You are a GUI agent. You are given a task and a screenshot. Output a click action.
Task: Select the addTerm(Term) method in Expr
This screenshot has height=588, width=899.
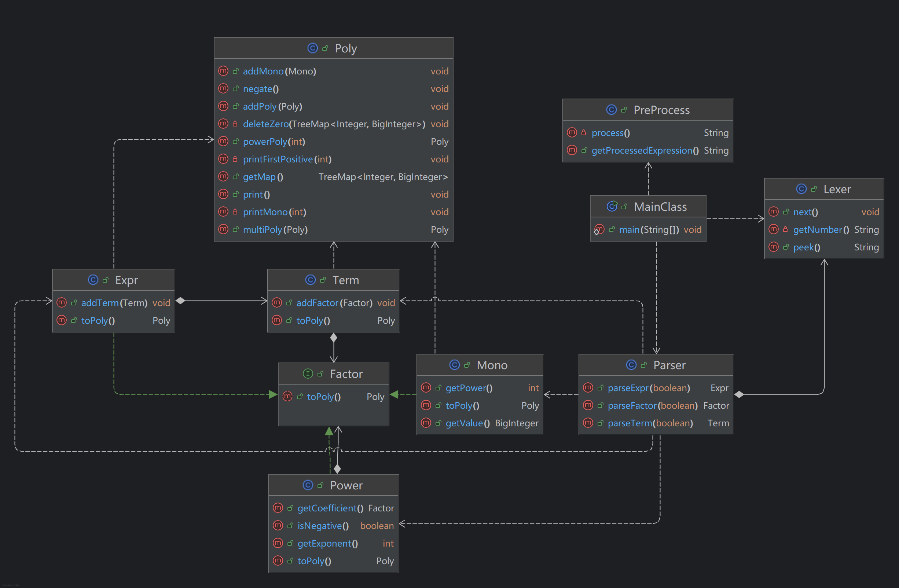(x=114, y=303)
